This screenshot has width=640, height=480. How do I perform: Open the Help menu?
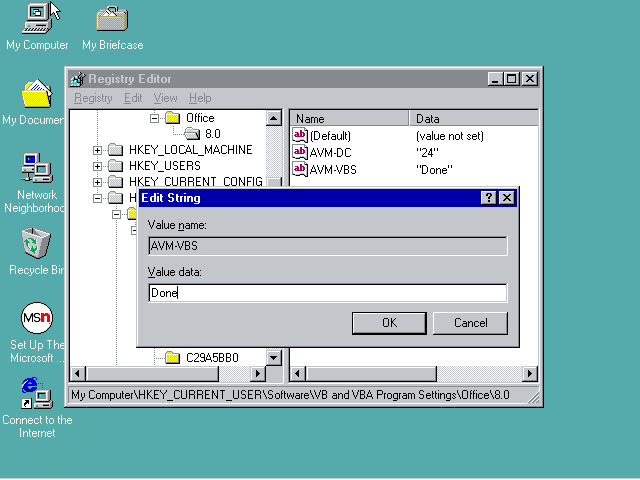click(200, 98)
